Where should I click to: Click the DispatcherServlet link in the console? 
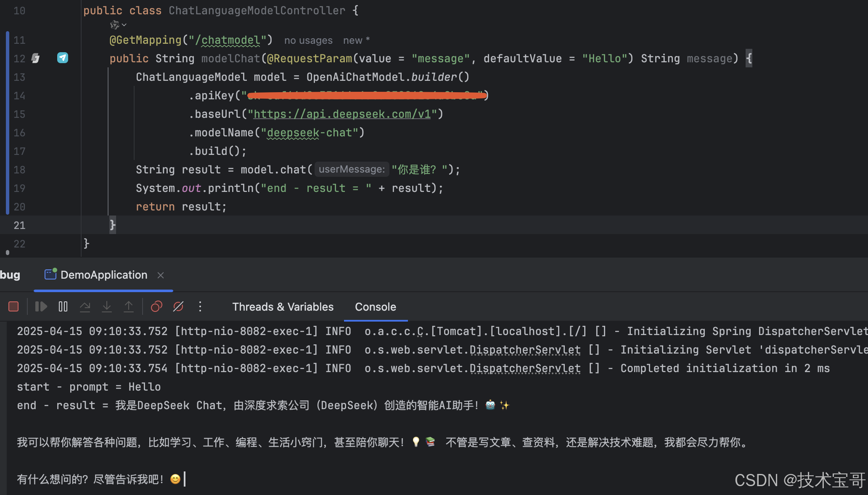point(525,350)
